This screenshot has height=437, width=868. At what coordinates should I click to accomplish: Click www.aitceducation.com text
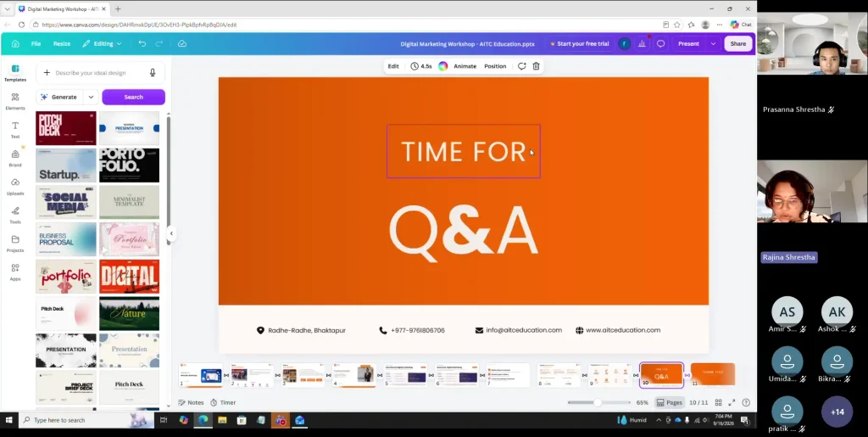(x=623, y=330)
